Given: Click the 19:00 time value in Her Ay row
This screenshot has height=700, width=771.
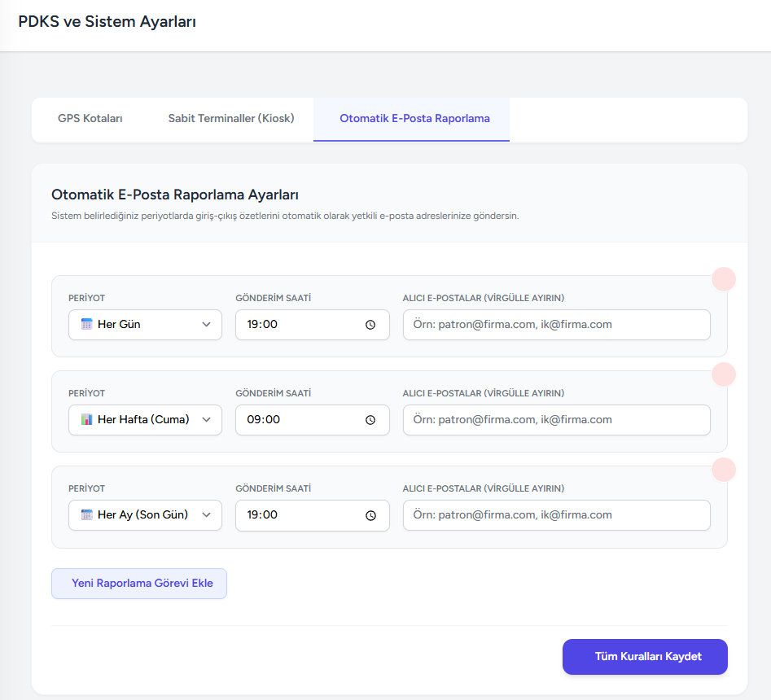Looking at the screenshot, I should point(263,515).
